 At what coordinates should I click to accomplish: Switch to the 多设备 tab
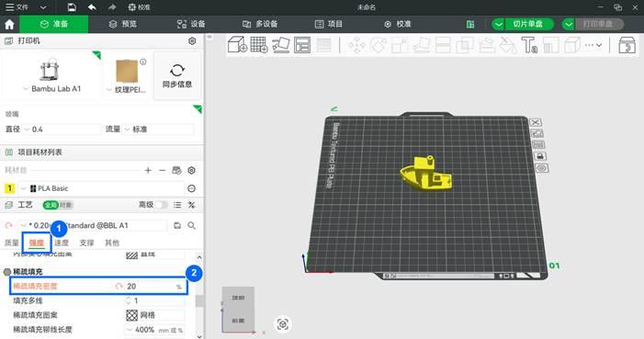[260, 24]
